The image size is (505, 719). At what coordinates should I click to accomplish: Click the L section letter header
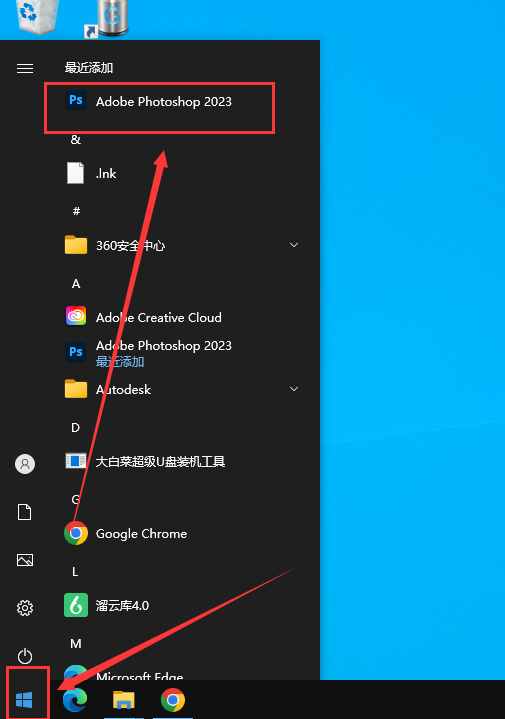[x=75, y=572]
